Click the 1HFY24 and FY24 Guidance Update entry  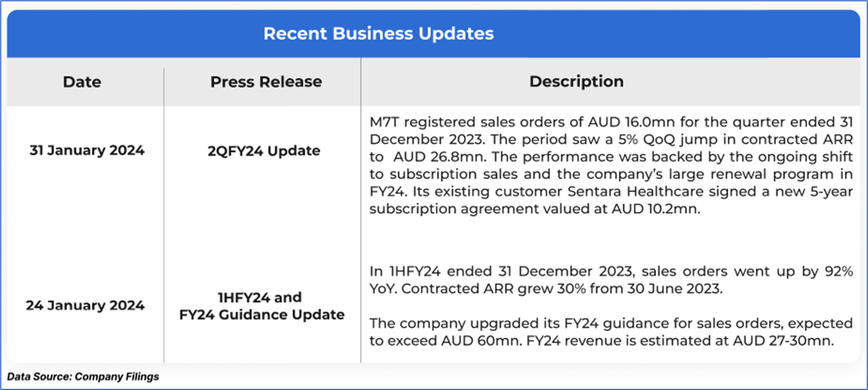click(x=262, y=306)
